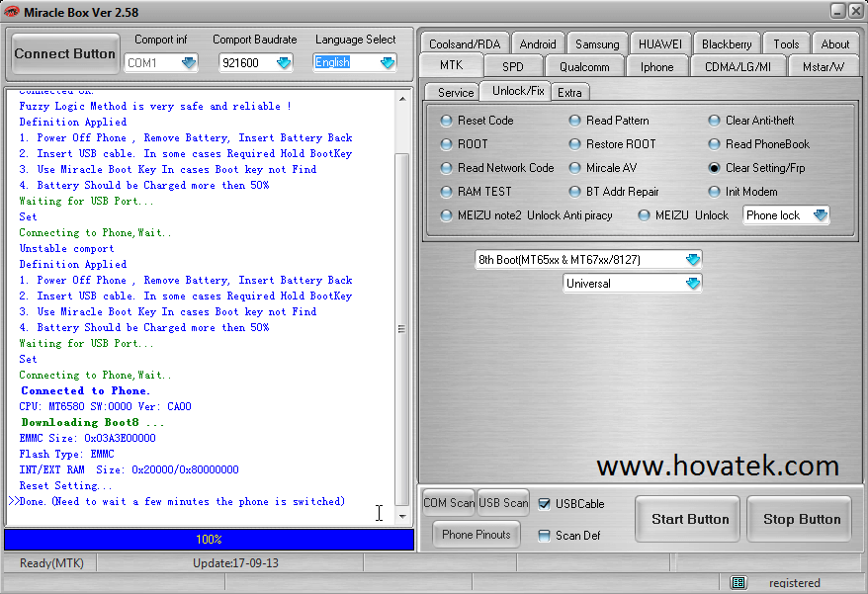The height and width of the screenshot is (594, 868).
Task: Click the Miracle Box title bar icon
Action: [11, 11]
